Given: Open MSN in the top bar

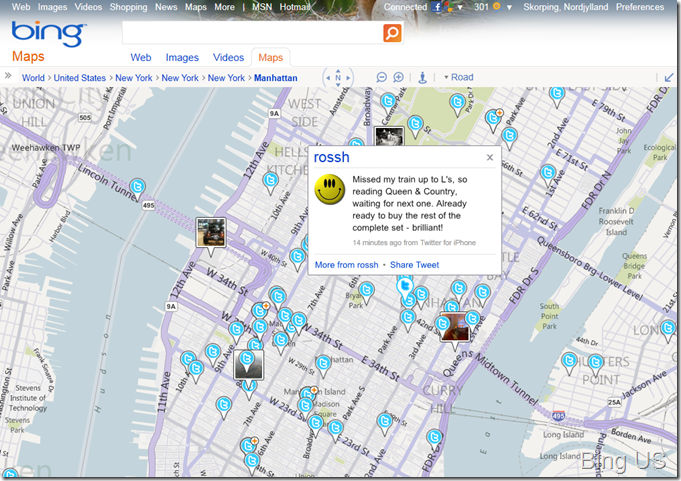Looking at the screenshot, I should pos(262,7).
